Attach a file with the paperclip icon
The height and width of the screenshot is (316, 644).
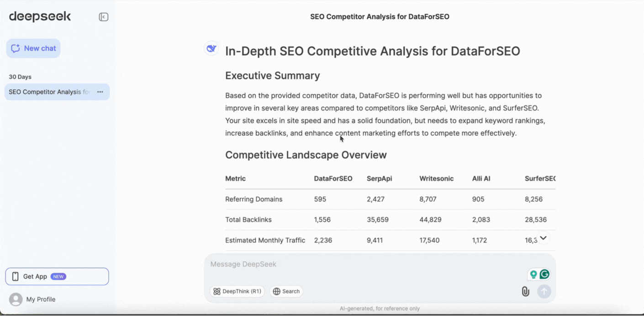coord(526,291)
